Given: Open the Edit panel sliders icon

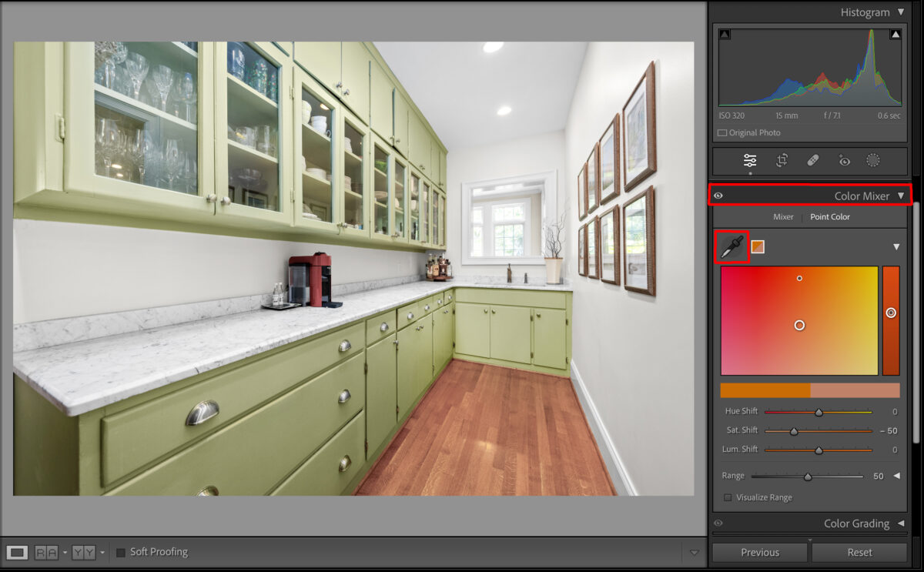Looking at the screenshot, I should (749, 161).
